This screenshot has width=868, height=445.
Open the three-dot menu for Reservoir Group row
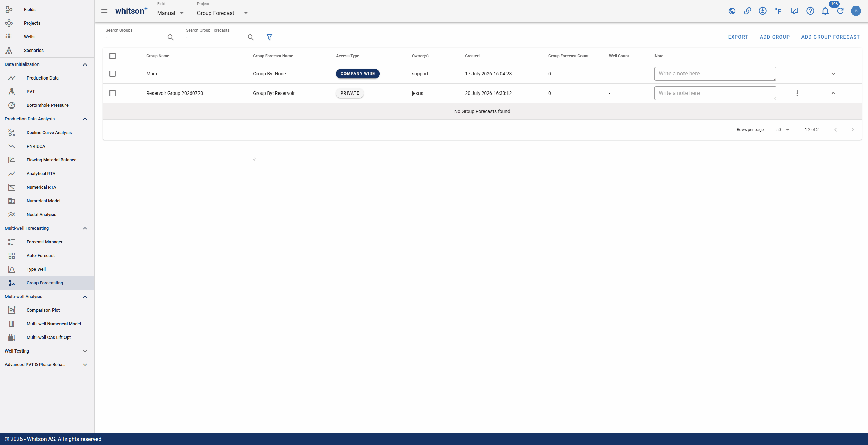[x=797, y=93]
